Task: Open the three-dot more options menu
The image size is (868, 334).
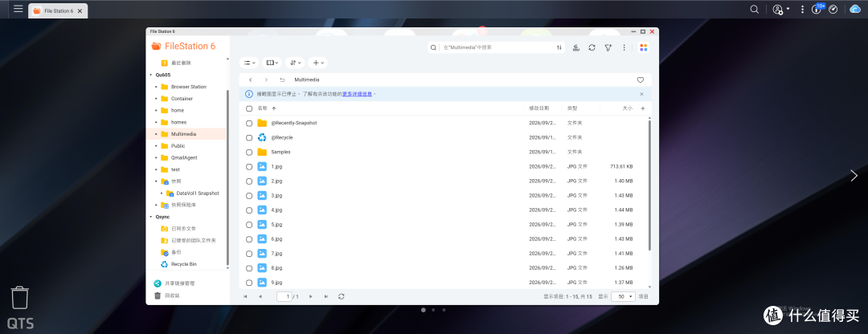Action: click(x=624, y=47)
